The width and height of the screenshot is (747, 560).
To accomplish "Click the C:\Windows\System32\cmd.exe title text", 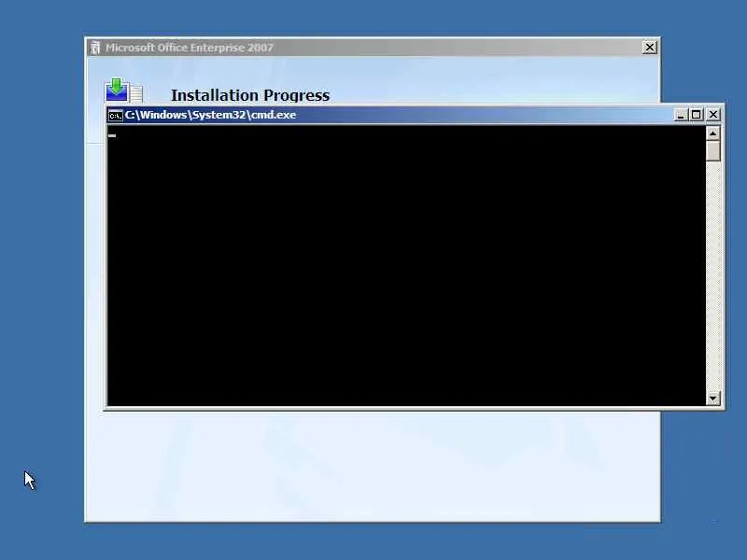I will (x=210, y=115).
